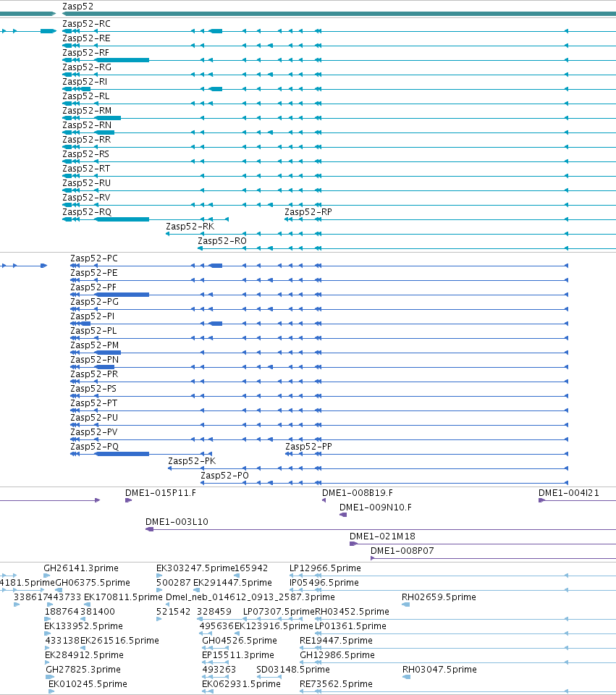This screenshot has height=695, width=616.
Task: Select the Zasp52-PQ protein label
Action: coord(95,447)
